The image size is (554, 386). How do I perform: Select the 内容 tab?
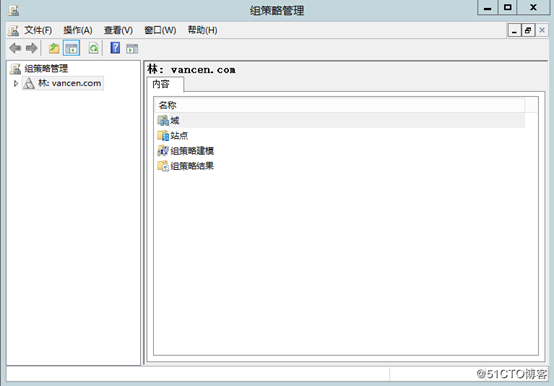(165, 84)
